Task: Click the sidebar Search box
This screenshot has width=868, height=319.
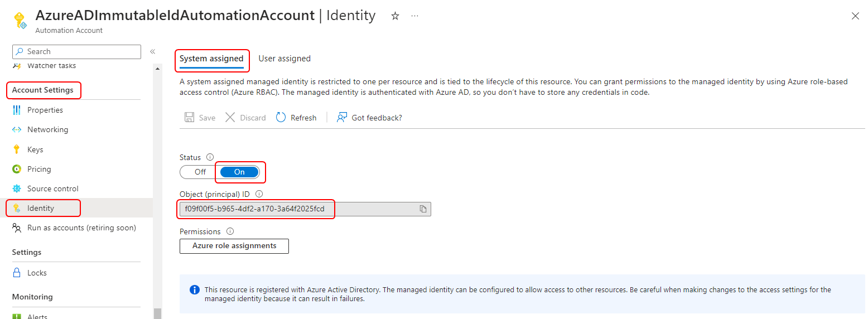Action: click(x=76, y=51)
